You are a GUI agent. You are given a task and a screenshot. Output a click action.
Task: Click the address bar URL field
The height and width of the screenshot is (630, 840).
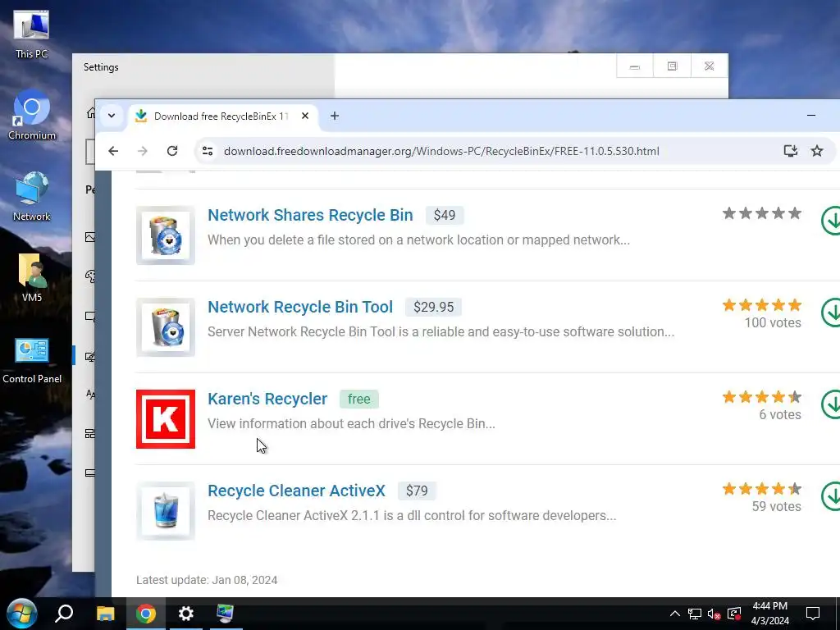[x=441, y=151]
